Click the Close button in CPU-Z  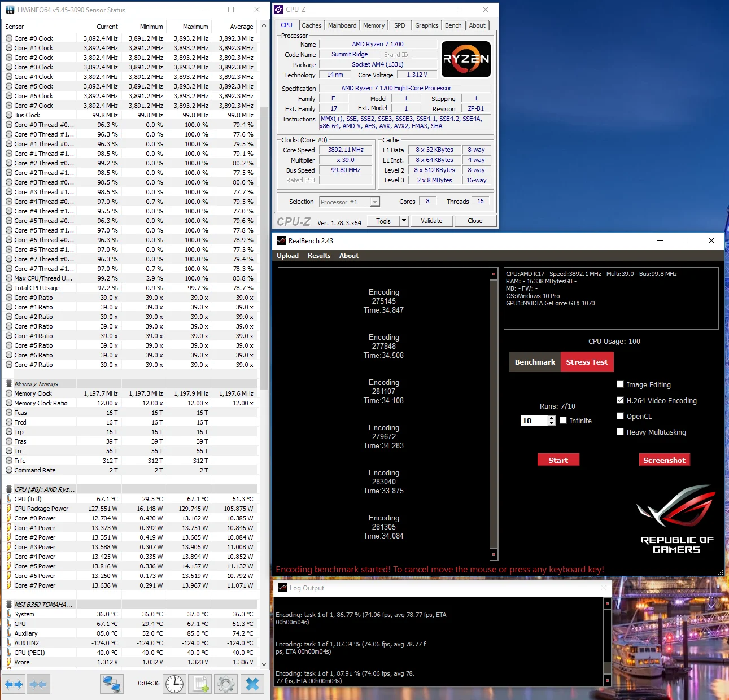coord(475,221)
